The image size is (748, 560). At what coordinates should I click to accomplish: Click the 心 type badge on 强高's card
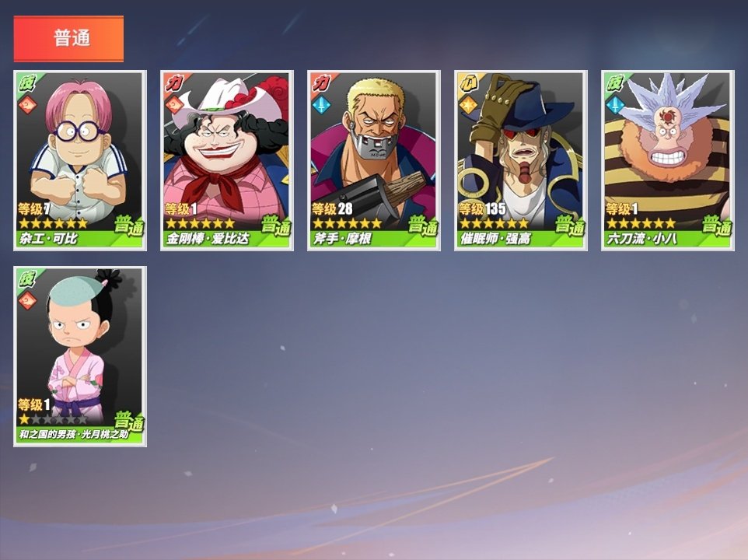pyautogui.click(x=468, y=83)
